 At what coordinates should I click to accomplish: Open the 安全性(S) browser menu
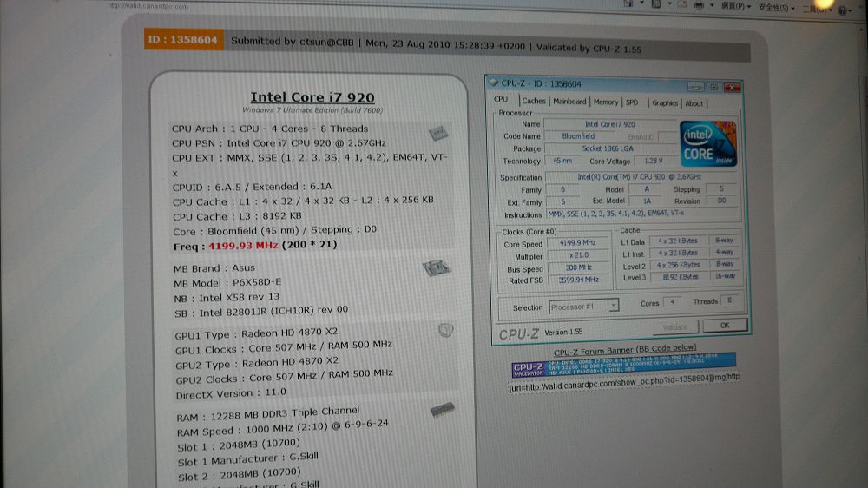[776, 7]
